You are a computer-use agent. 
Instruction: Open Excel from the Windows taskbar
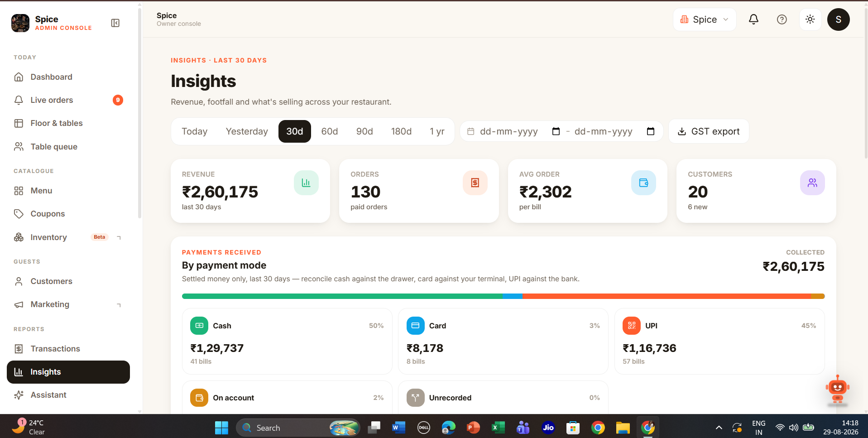(x=498, y=428)
